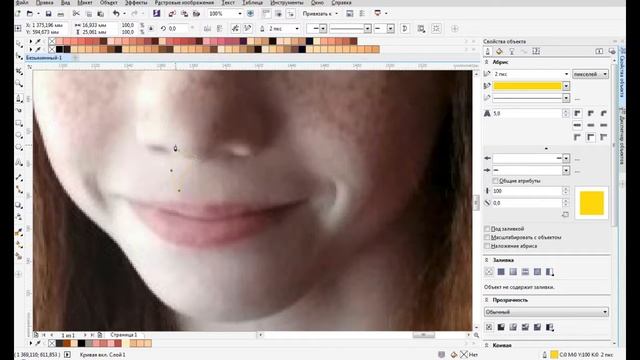The width and height of the screenshot is (640, 360).
Task: Open the Справка menu
Action: pos(341,2)
